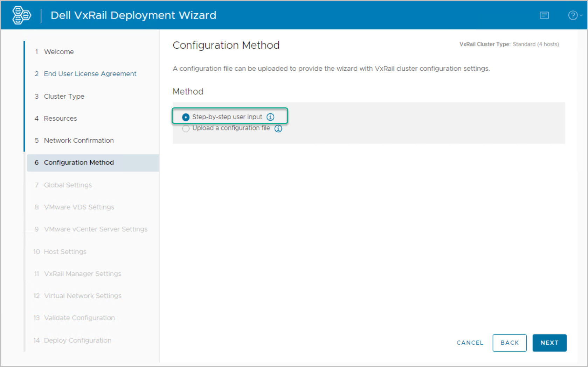Go to Welcome step in sidebar
The image size is (588, 367).
(x=59, y=52)
